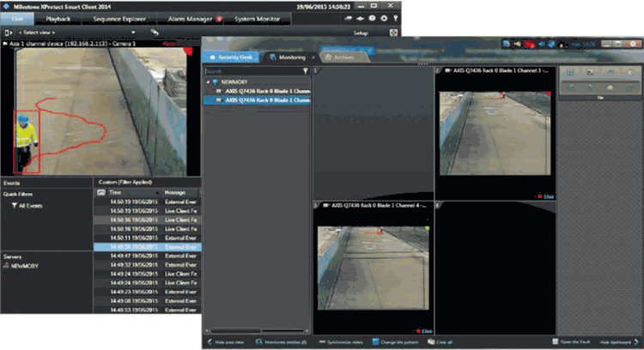Viewport: 644px width, 350px height.
Task: Select first AXIS Q7436 Rack 0 Blade 1 camera
Action: click(263, 91)
